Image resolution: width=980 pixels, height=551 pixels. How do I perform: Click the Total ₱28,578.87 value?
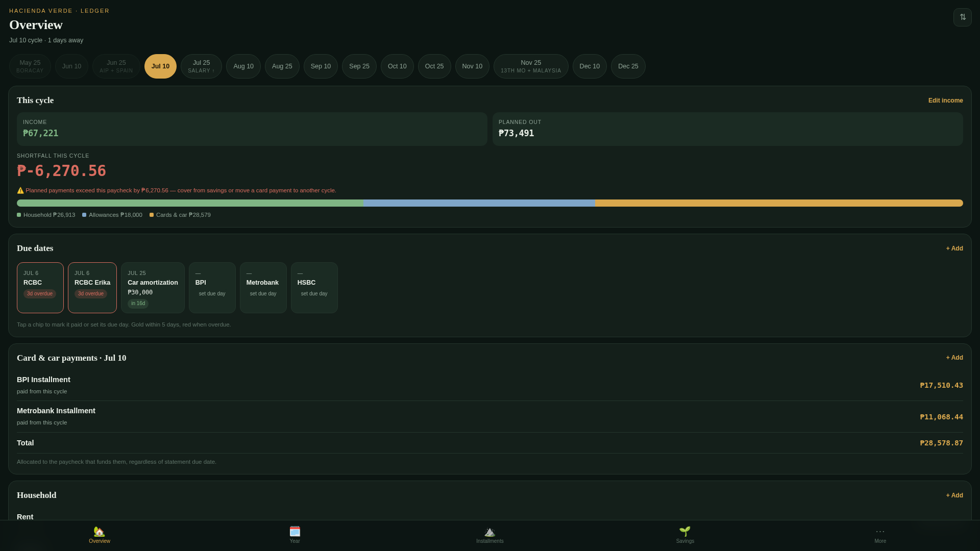tap(941, 443)
